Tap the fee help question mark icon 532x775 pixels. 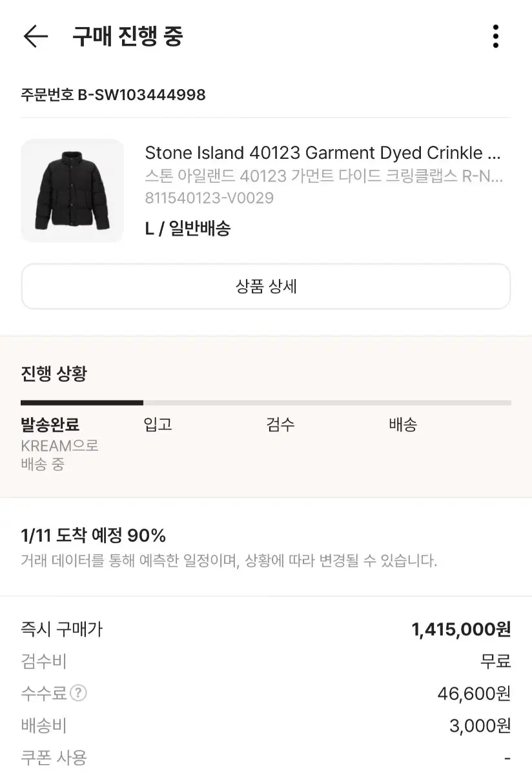click(x=78, y=694)
